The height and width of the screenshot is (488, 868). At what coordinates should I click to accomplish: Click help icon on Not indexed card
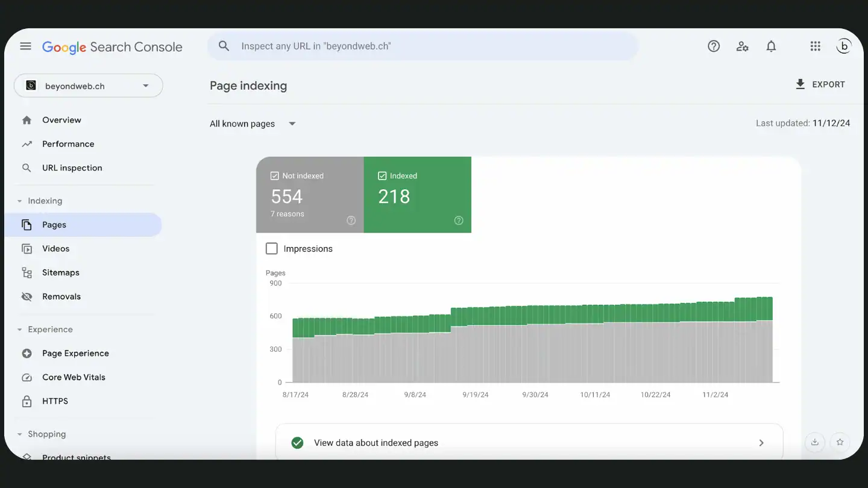tap(351, 221)
